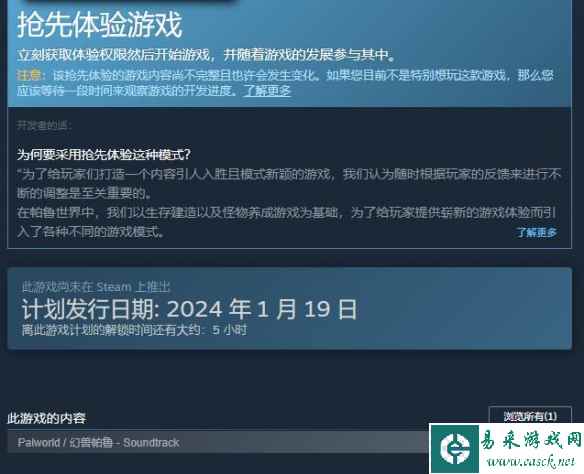
Task: Select the 计划发行日期 2024 年 1 月 19 日 text
Action: (x=189, y=309)
